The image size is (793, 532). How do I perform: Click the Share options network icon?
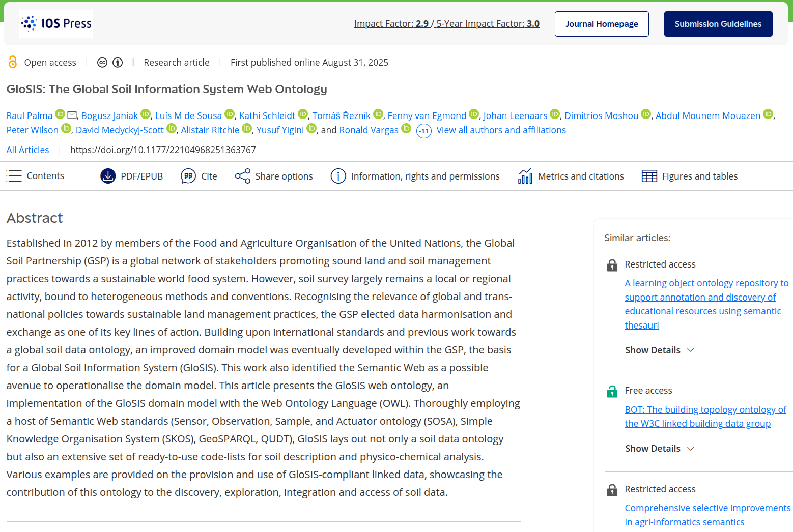(x=243, y=176)
